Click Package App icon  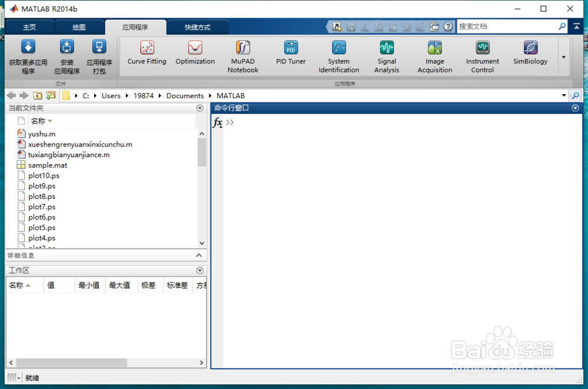[x=99, y=47]
